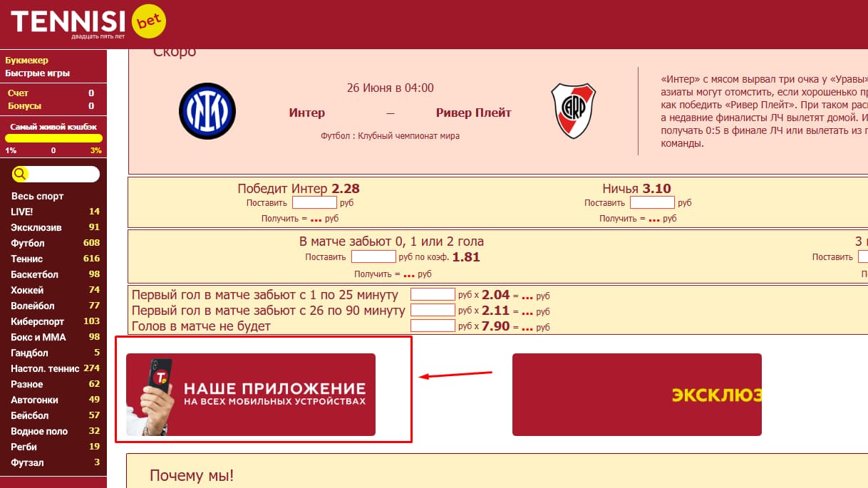Open the Настол. теннис category
The width and height of the screenshot is (868, 488).
click(x=54, y=368)
